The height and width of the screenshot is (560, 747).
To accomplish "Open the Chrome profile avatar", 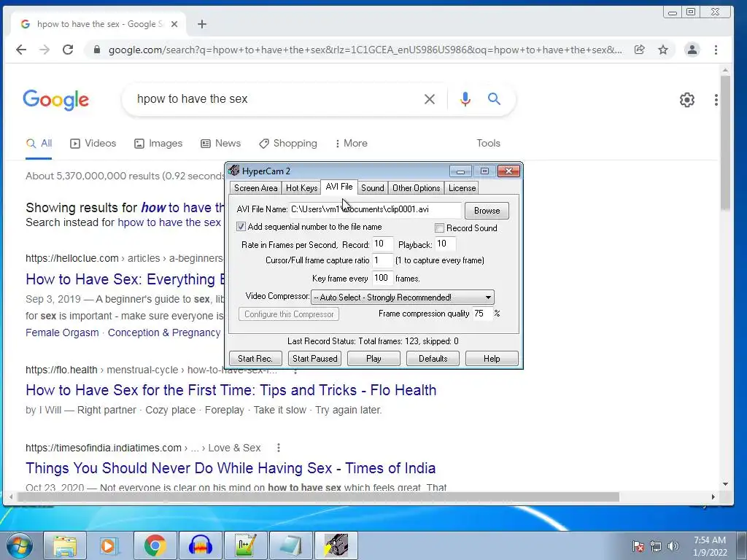I will pyautogui.click(x=692, y=50).
